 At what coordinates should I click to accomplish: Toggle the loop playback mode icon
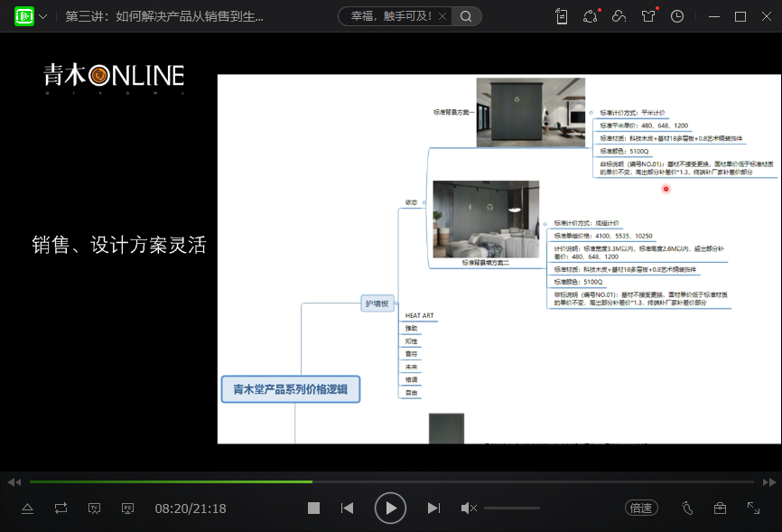pos(61,509)
